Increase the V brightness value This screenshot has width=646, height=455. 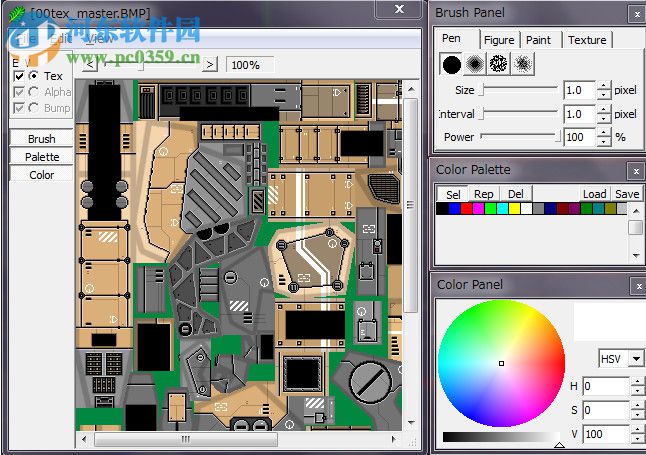tap(638, 430)
